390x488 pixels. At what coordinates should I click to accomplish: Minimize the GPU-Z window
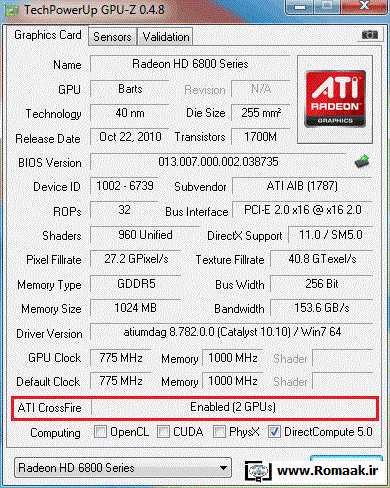tap(300, 7)
